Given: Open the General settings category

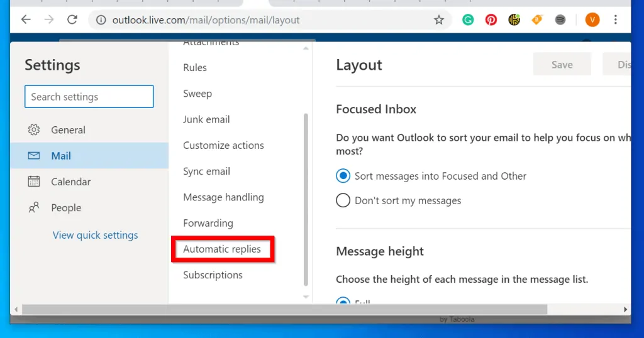Looking at the screenshot, I should (x=89, y=129).
